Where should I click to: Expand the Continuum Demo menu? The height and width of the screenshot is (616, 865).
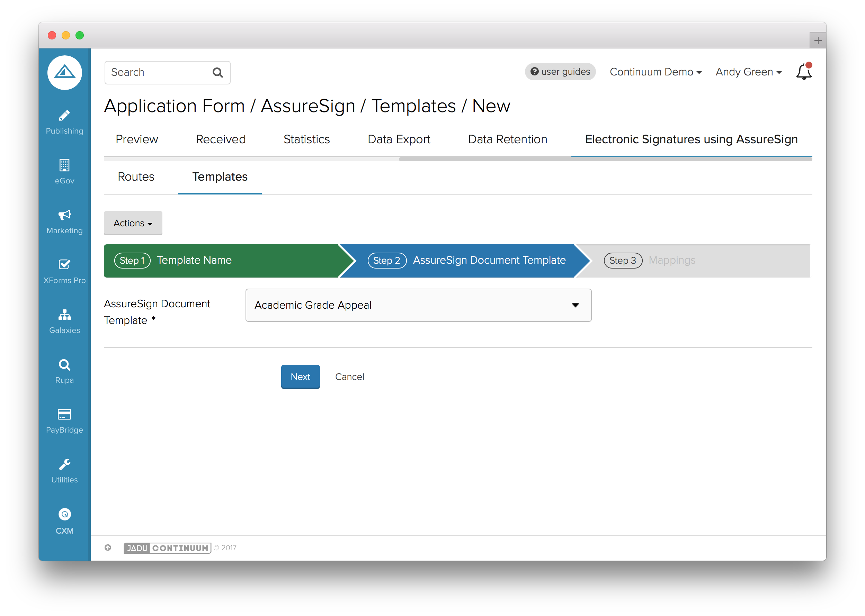tap(655, 72)
